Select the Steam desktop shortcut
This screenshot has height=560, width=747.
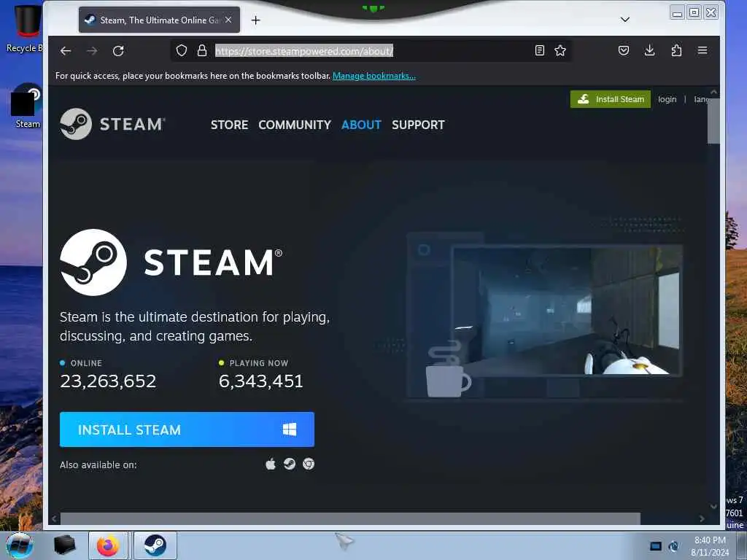pyautogui.click(x=26, y=106)
